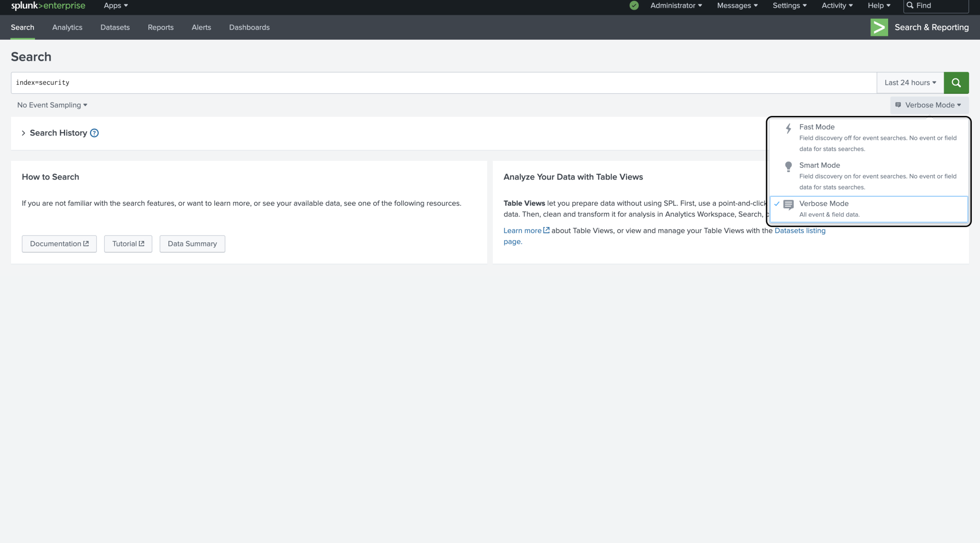The height and width of the screenshot is (543, 980).
Task: Click inside the search query input field
Action: click(x=287, y=82)
